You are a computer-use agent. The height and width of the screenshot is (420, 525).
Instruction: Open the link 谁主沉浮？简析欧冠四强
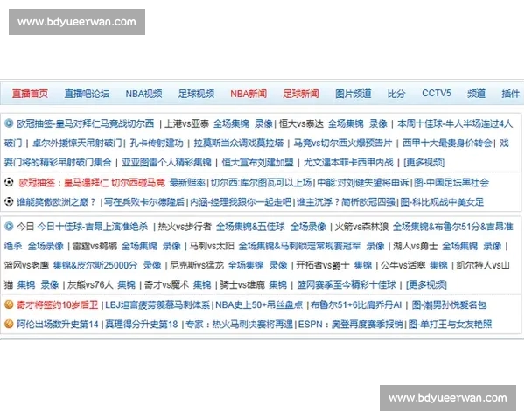(x=346, y=202)
